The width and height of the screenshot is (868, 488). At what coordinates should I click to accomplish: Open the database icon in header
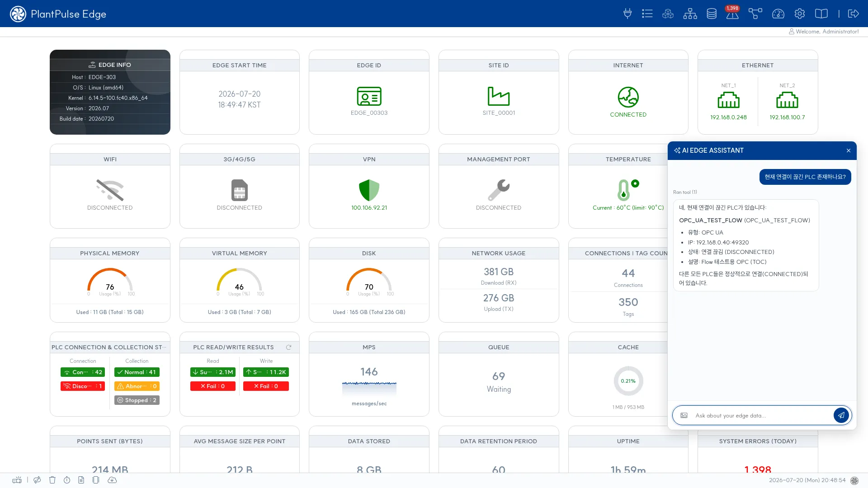point(712,14)
